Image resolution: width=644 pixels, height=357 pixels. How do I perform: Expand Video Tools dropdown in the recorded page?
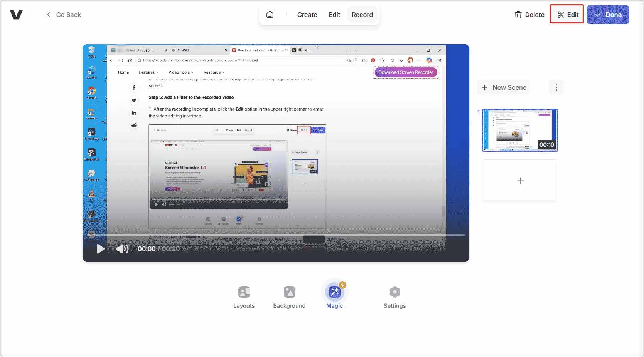pyautogui.click(x=181, y=72)
